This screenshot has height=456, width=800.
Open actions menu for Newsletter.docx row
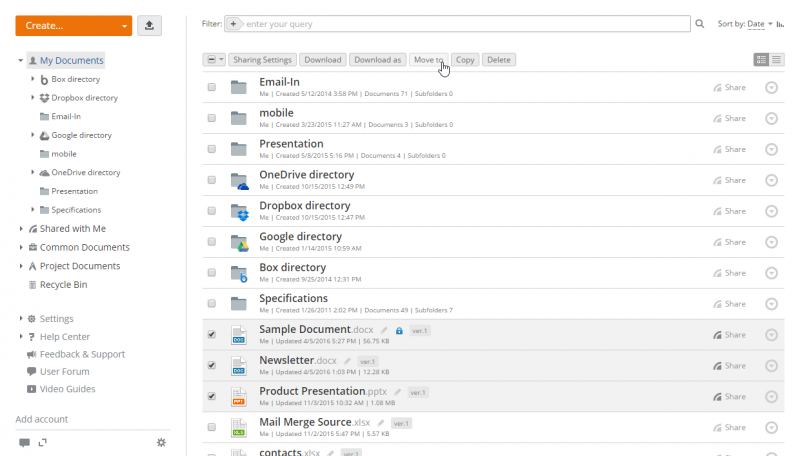771,366
